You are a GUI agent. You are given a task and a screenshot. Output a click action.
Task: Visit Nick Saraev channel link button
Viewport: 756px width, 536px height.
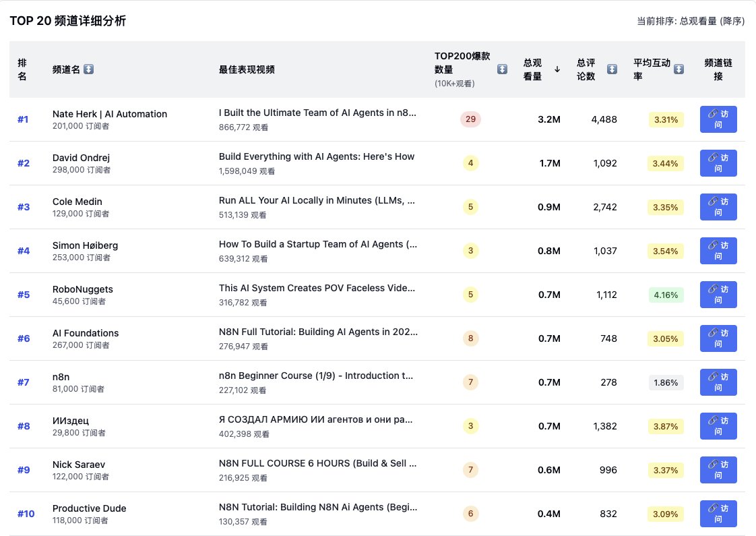tap(718, 470)
